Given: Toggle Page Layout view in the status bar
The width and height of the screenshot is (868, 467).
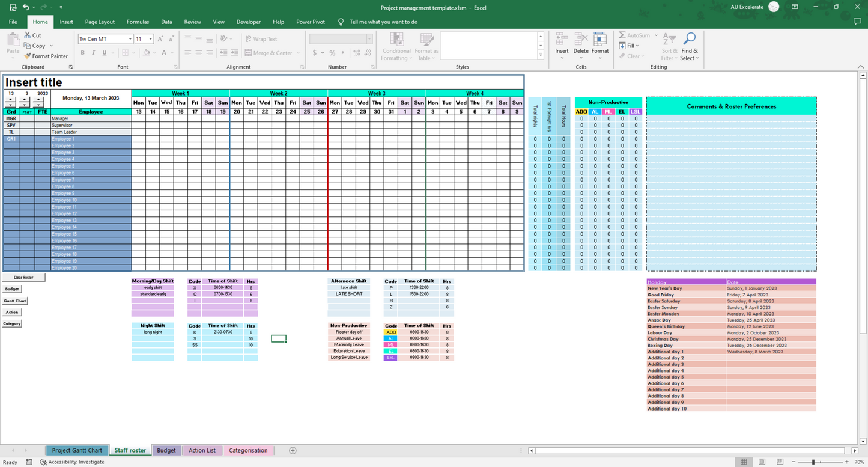Looking at the screenshot, I should tap(761, 462).
